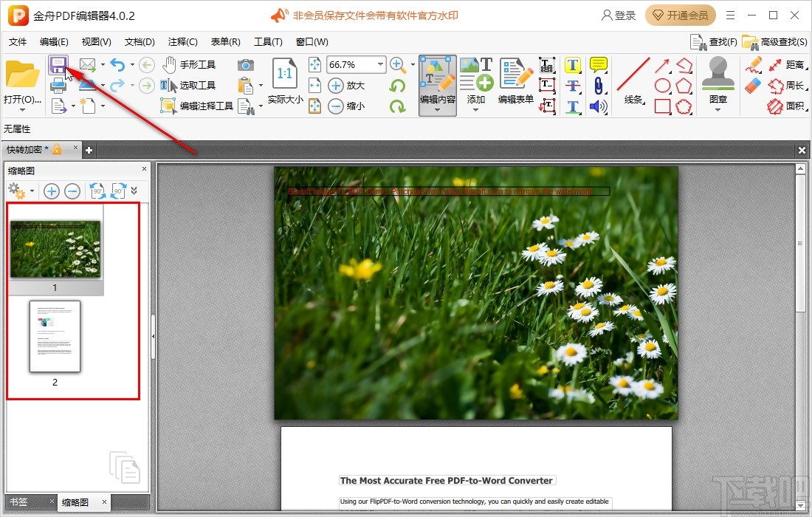This screenshot has width=812, height=517.
Task: Choose the edit annotation tool (编辑注释工具)
Action: click(x=197, y=106)
